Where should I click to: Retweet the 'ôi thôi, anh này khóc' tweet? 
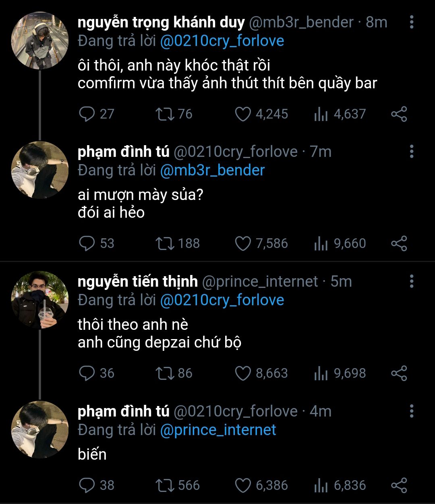click(164, 114)
